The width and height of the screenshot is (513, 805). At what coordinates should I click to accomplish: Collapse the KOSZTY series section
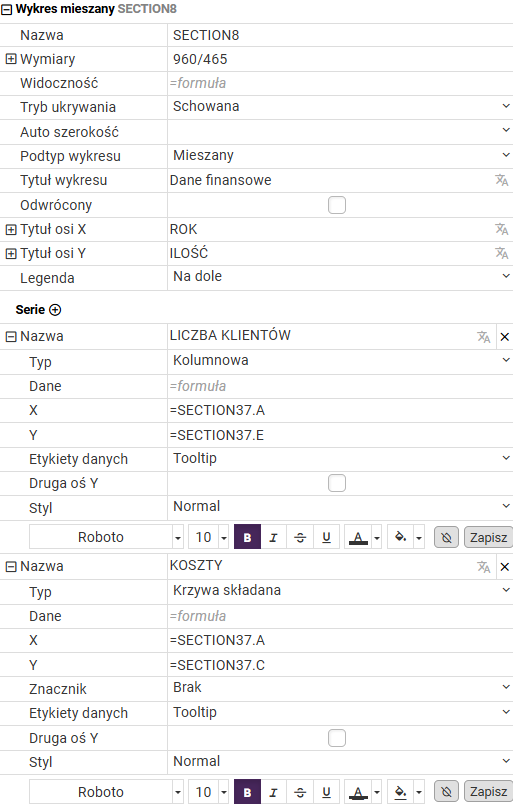pos(10,567)
